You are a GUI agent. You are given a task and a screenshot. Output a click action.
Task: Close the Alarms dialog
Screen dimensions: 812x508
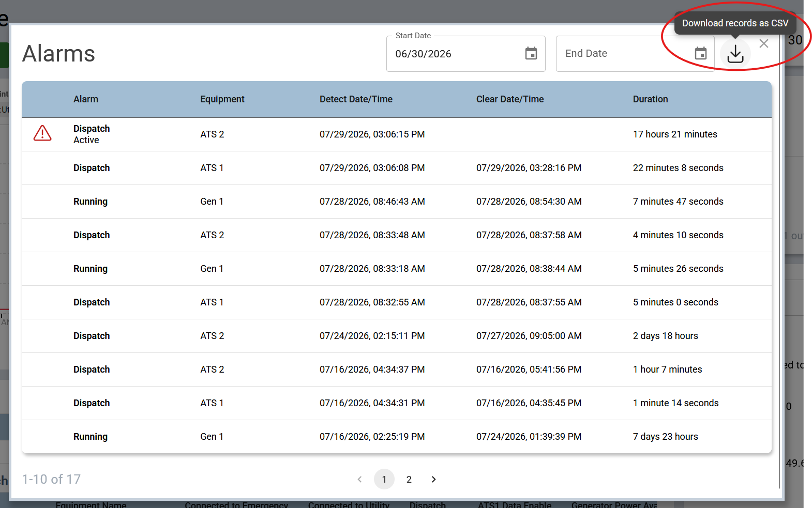[x=764, y=44]
